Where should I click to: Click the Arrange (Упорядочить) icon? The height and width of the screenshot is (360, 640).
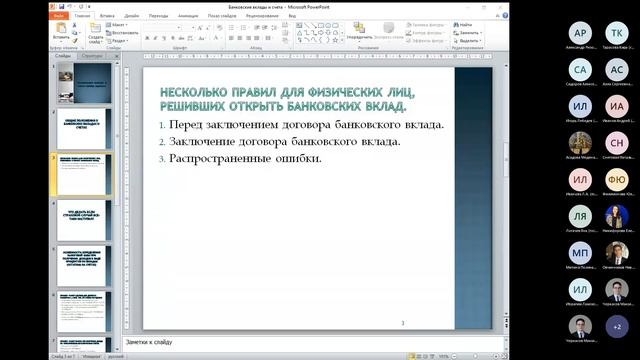pyautogui.click(x=359, y=28)
